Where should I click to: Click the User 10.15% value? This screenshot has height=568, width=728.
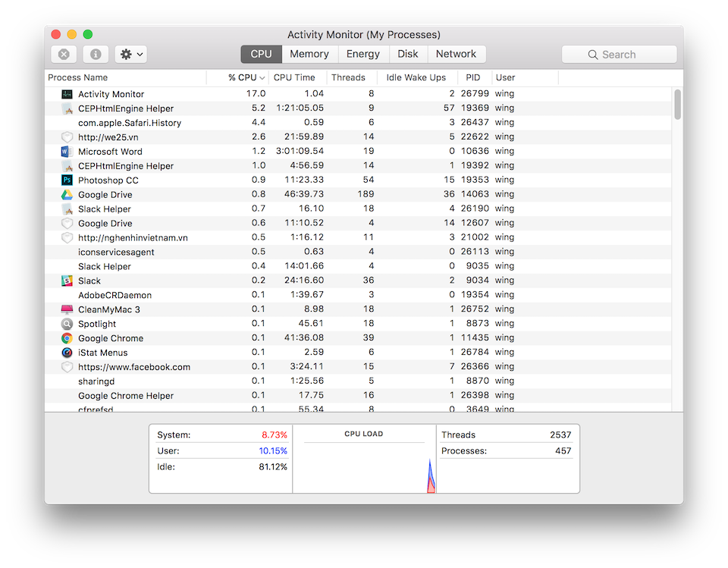(273, 451)
